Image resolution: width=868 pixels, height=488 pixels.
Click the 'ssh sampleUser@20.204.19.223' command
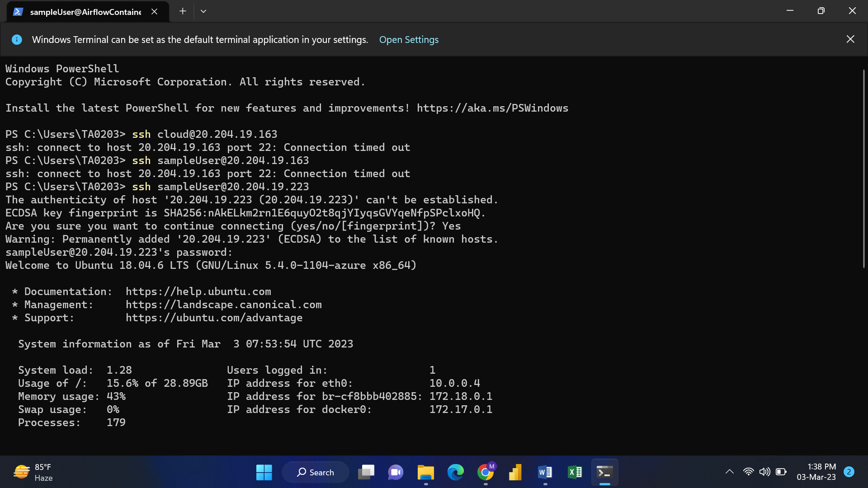tap(221, 187)
